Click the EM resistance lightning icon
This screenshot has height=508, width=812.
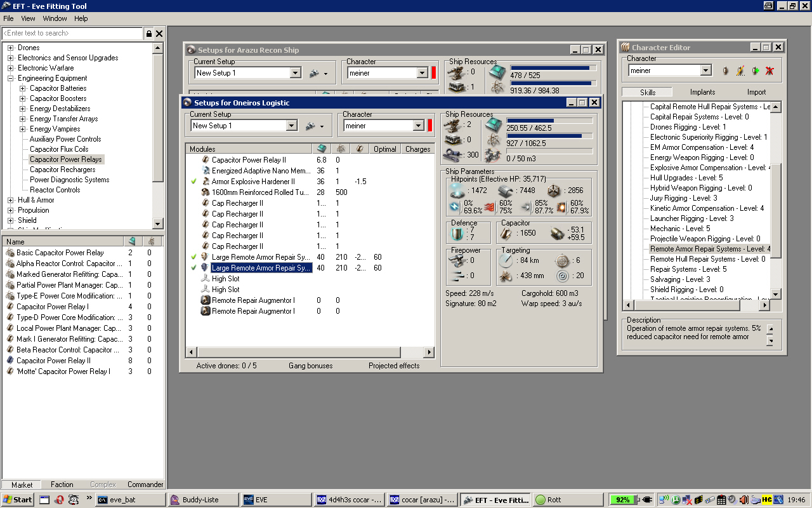(x=454, y=206)
